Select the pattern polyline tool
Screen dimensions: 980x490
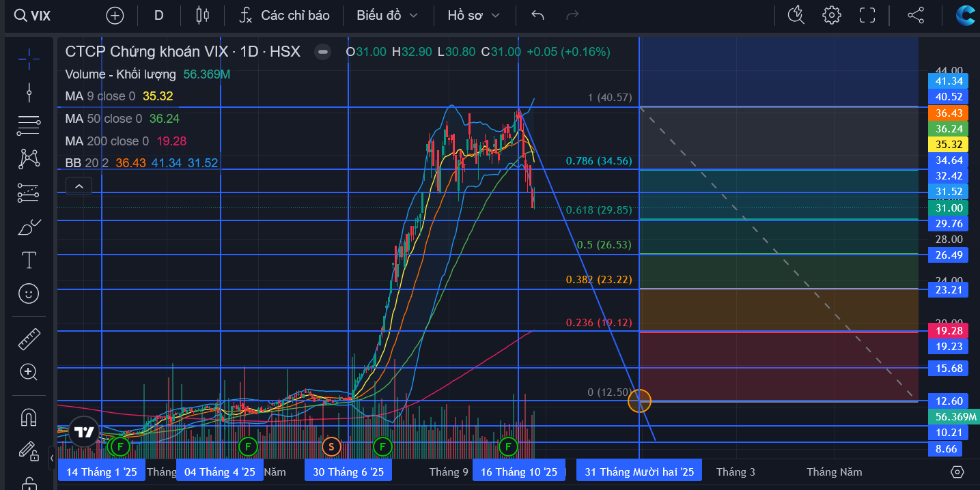[29, 159]
